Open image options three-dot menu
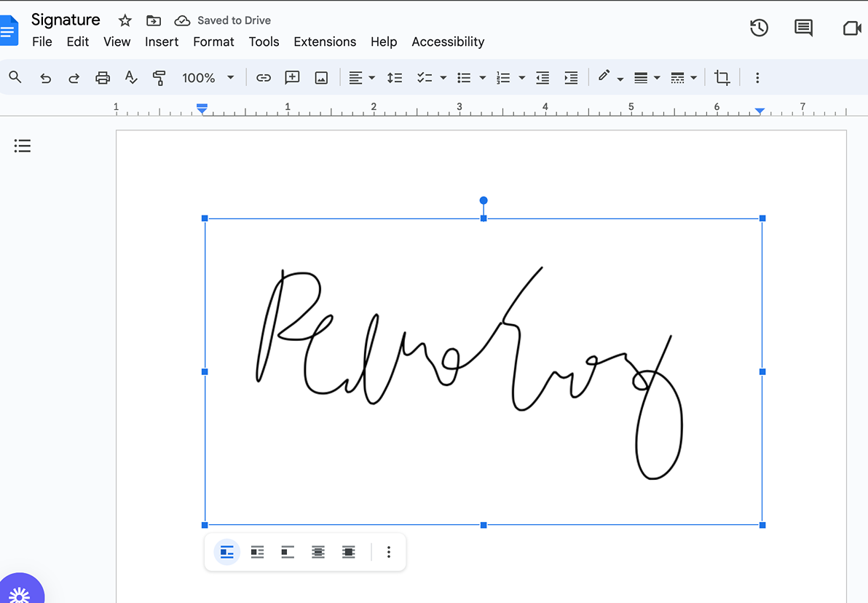Screen dimensions: 868x603 coord(389,552)
